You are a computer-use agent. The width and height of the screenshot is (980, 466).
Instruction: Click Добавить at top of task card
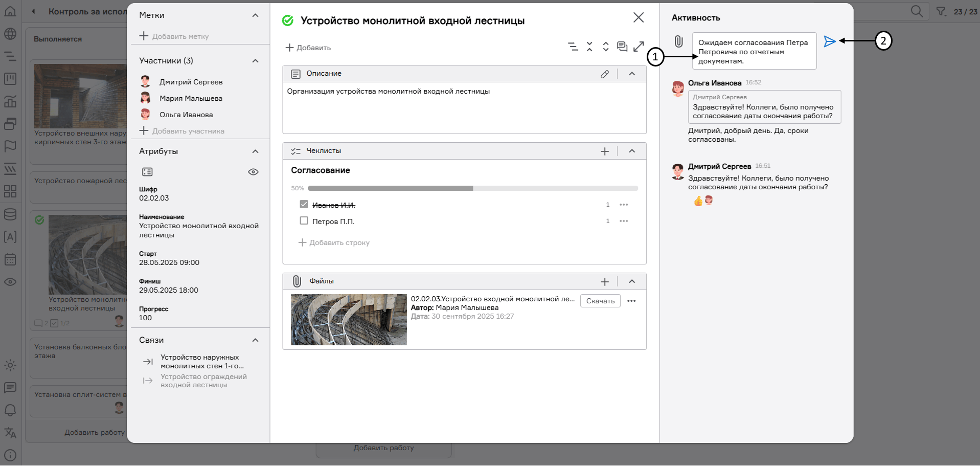point(308,48)
